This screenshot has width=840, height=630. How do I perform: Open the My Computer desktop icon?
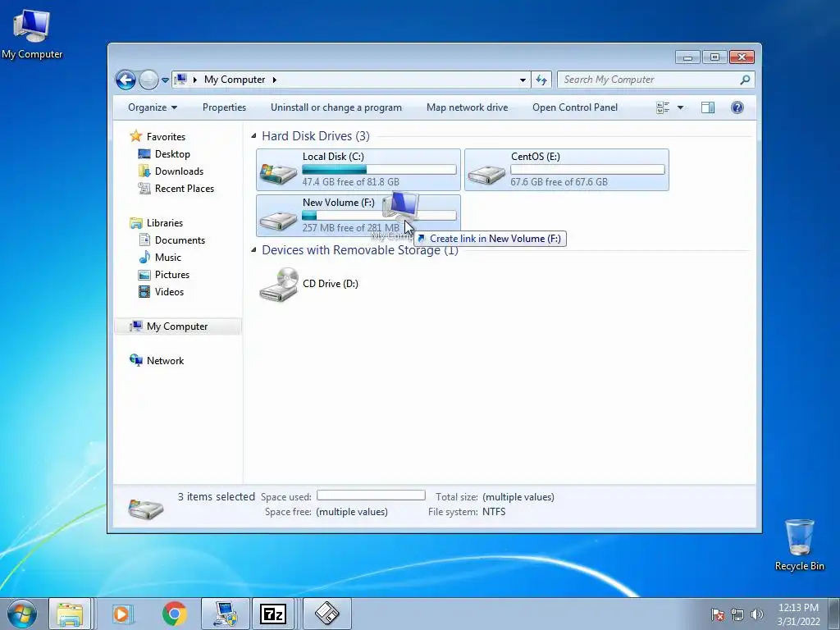point(32,34)
